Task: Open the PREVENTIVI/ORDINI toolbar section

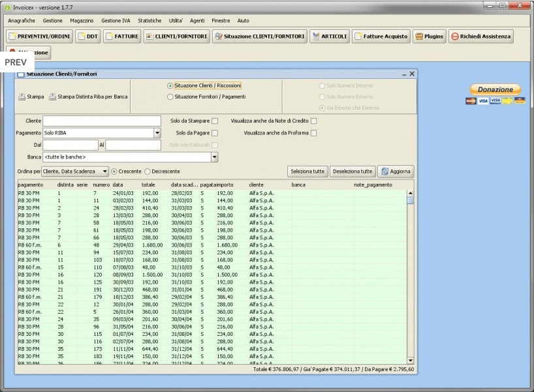Action: click(x=39, y=37)
